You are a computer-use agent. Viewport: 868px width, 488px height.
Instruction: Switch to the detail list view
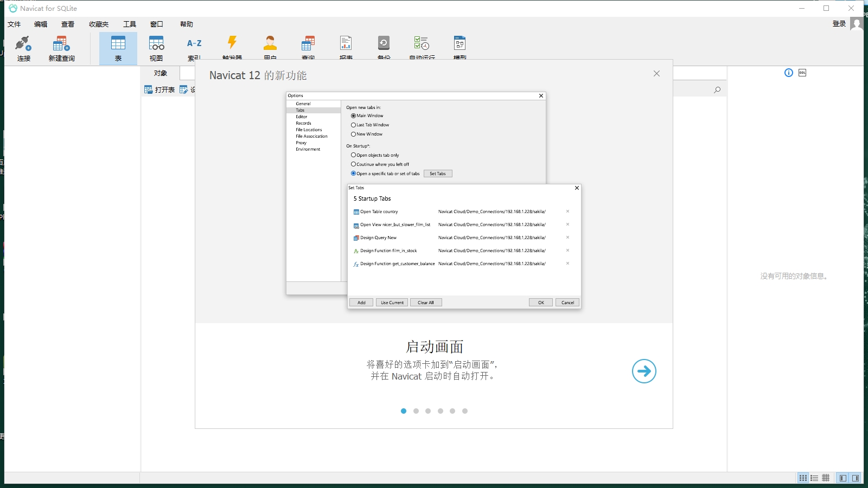(814, 478)
